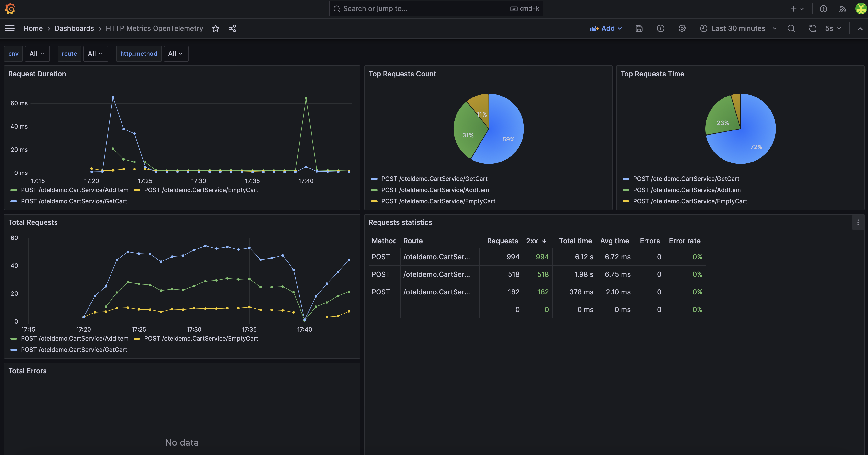Open dashboard settings gear icon
The image size is (868, 455).
click(682, 29)
